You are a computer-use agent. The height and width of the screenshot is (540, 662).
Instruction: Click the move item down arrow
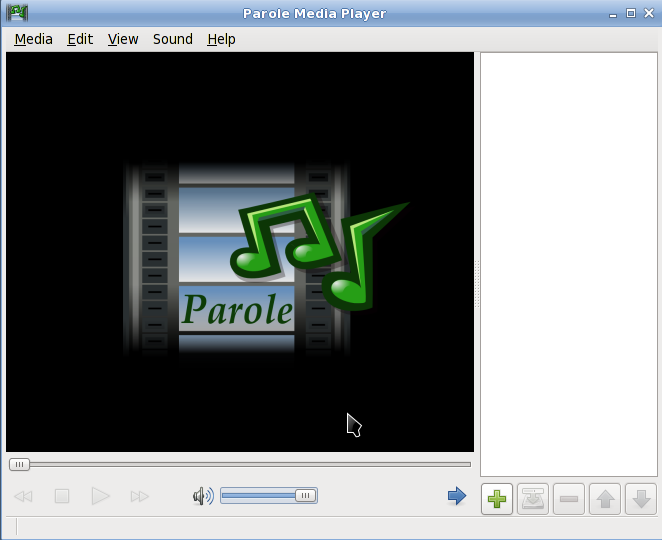coord(641,499)
